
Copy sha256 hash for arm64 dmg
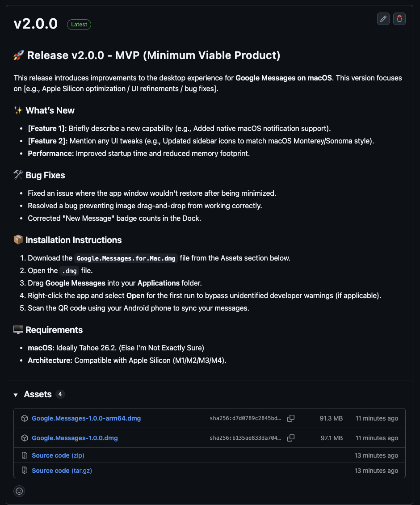point(291,418)
